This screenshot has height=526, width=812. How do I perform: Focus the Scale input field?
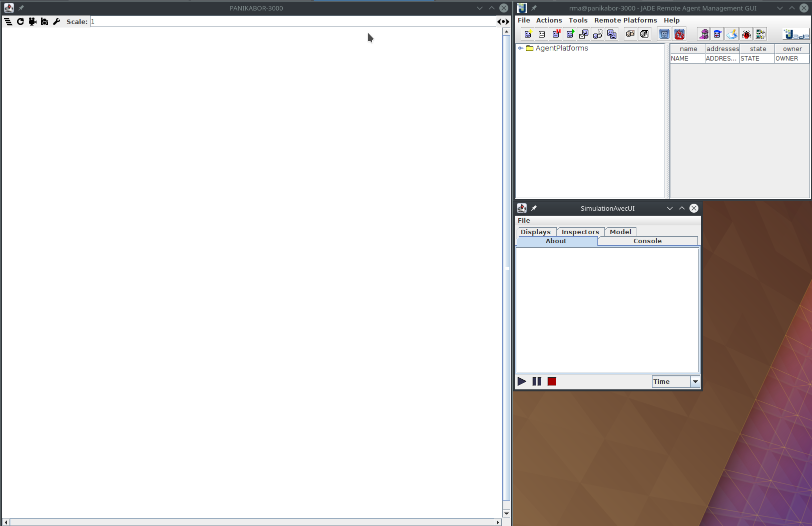293,22
